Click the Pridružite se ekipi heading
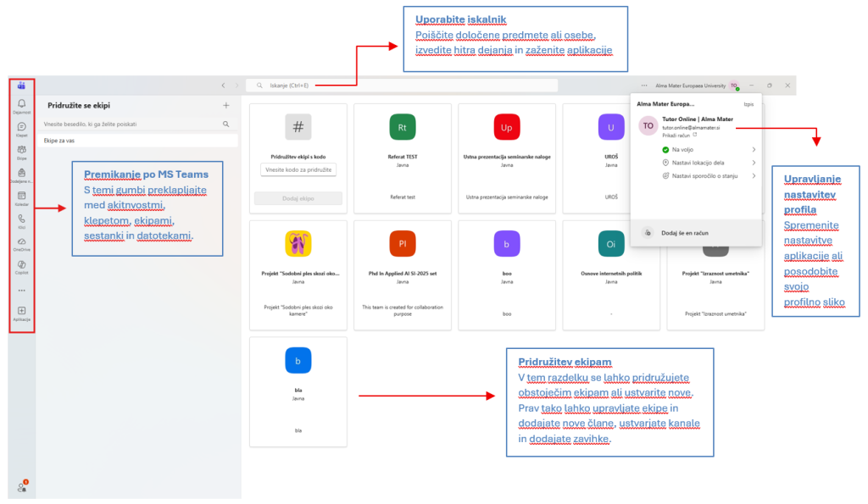Screen dimensions: 868x504 [x=79, y=105]
